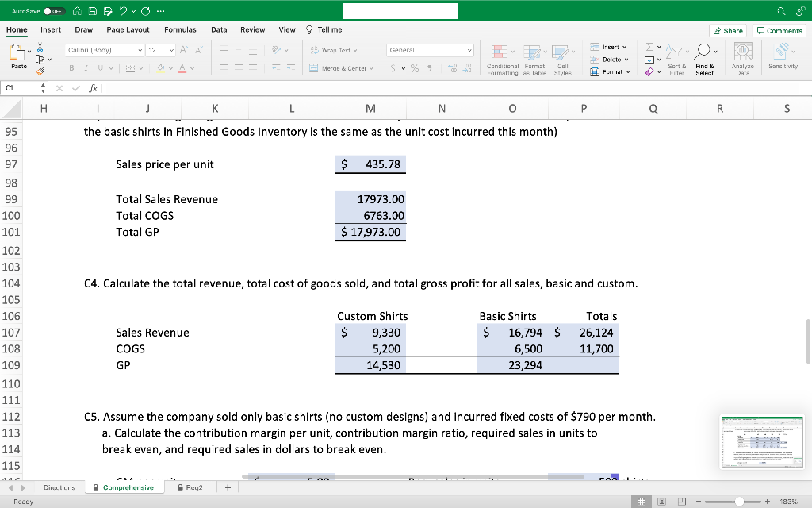This screenshot has width=812, height=508.
Task: Open Format as Table
Action: point(534,60)
